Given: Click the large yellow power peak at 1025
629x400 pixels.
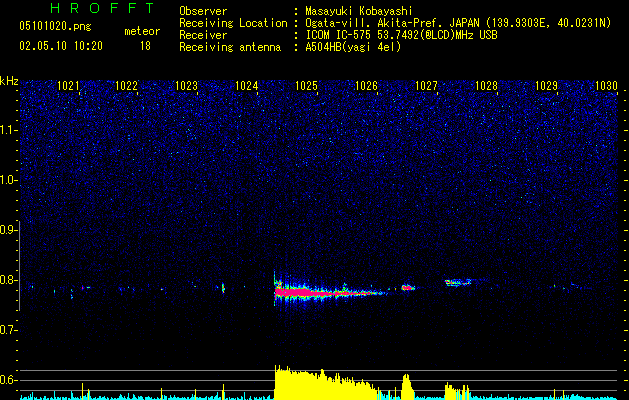Looking at the screenshot, I should point(325,383).
